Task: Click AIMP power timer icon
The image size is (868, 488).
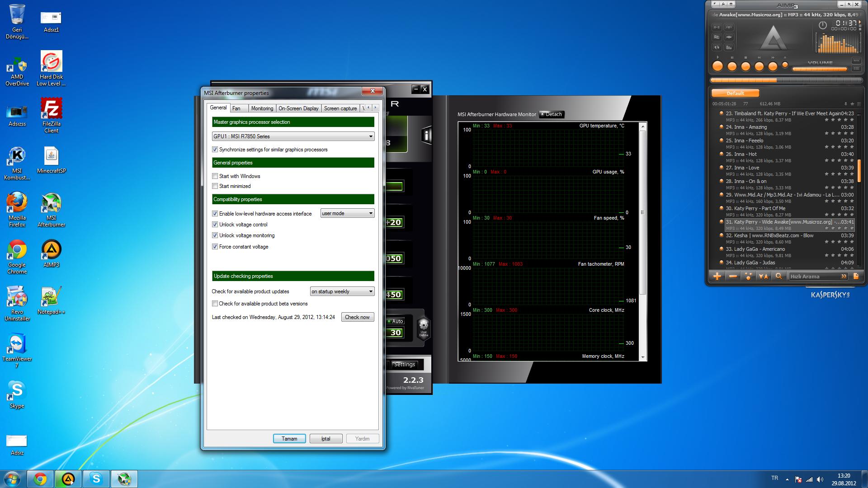Action: click(823, 25)
